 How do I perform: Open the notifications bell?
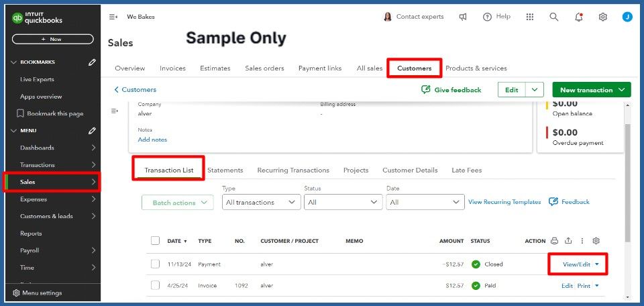click(x=579, y=17)
